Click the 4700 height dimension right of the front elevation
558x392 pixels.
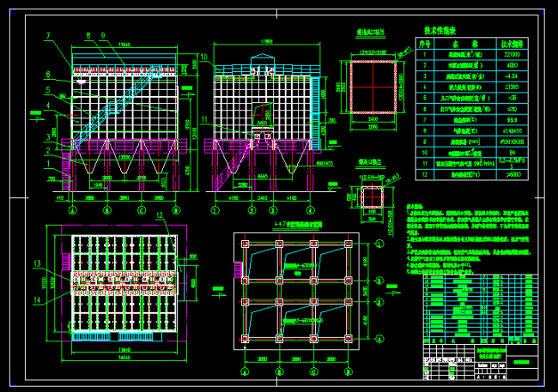(188, 171)
